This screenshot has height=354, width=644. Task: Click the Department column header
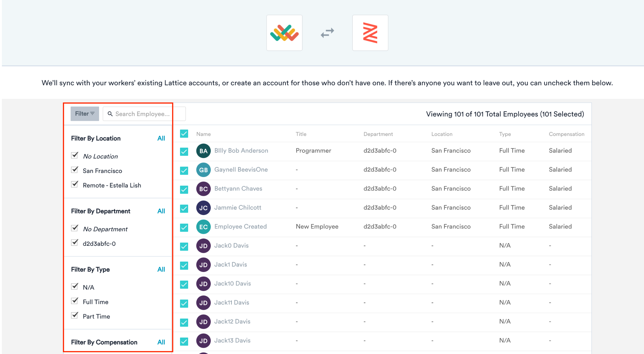[x=378, y=134]
